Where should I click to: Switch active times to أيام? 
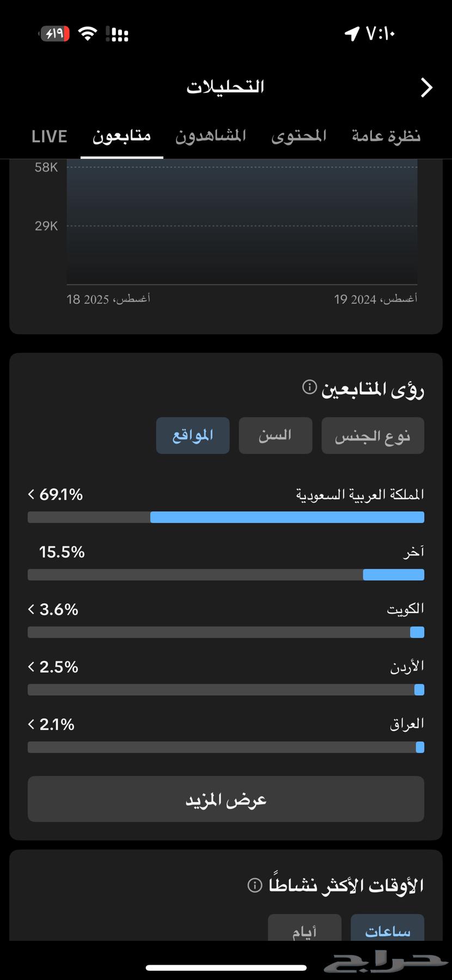[x=305, y=929]
